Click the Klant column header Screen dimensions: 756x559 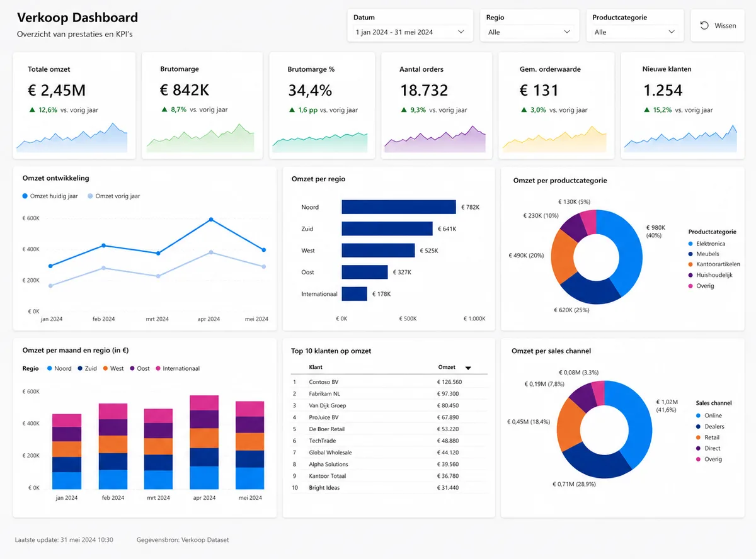click(316, 367)
